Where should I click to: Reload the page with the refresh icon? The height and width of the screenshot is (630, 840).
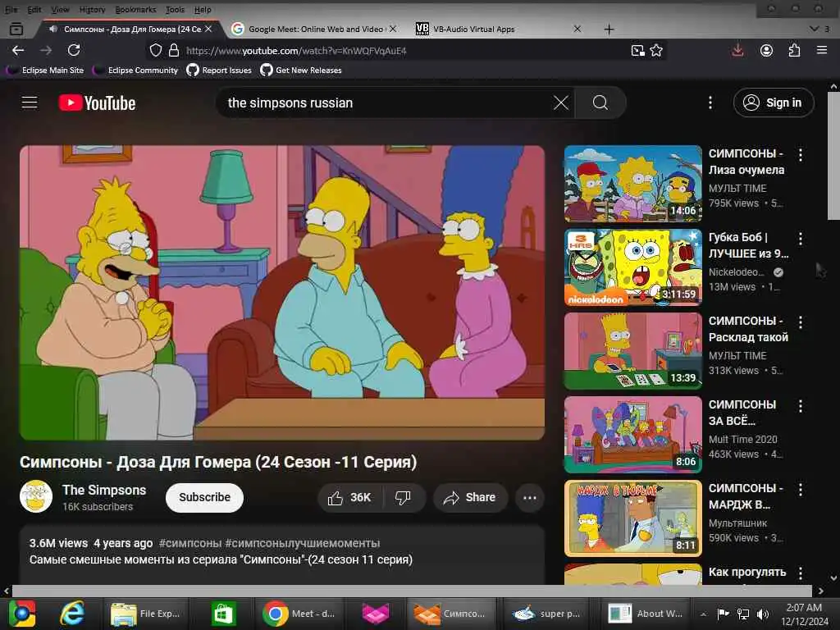pos(74,50)
